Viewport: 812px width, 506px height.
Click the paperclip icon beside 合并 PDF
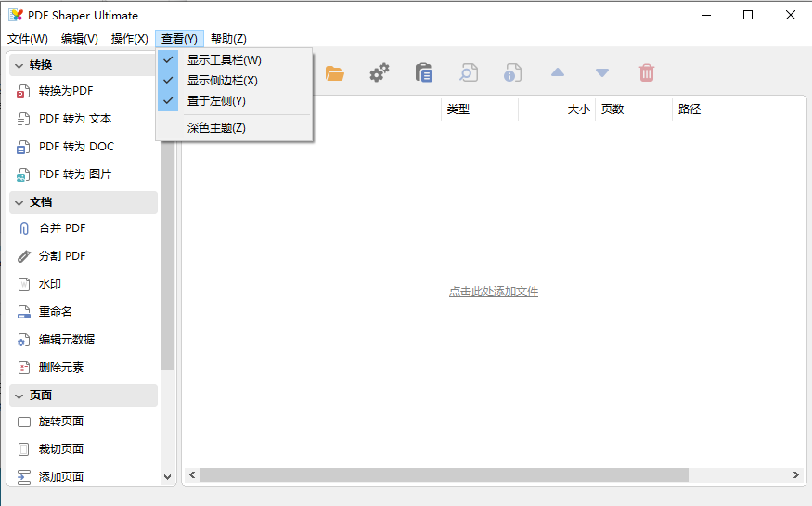point(24,228)
